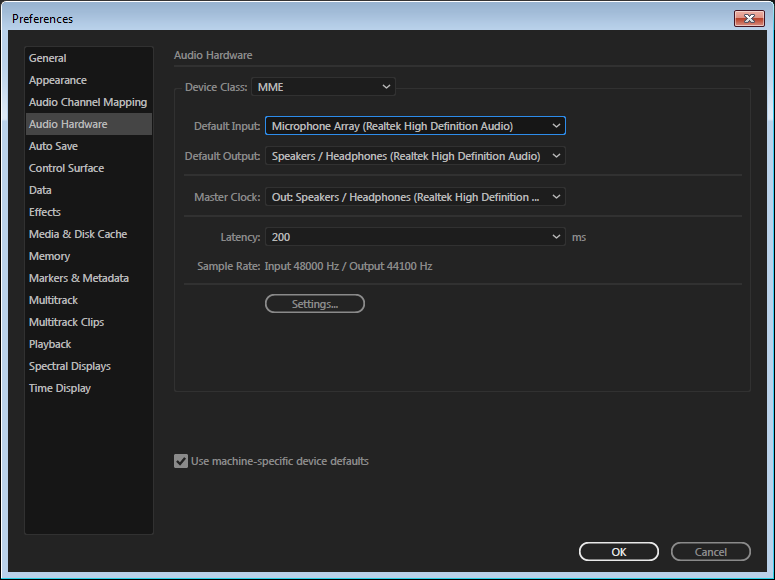
Task: Open the Default Output dropdown
Action: pyautogui.click(x=415, y=156)
